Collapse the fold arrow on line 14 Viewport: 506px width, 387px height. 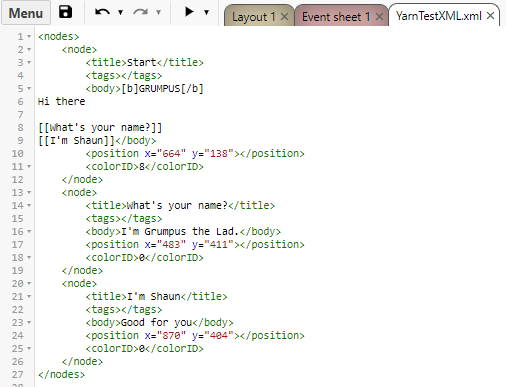(x=29, y=206)
